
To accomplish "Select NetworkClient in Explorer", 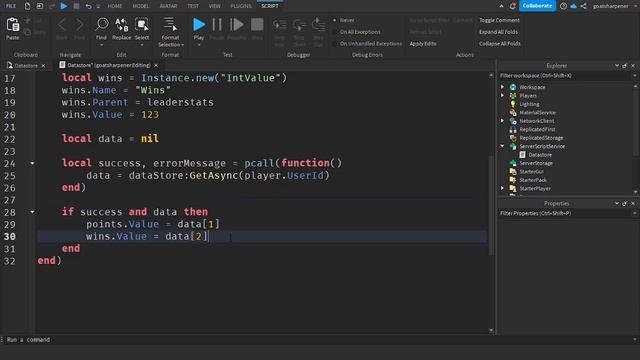I will tap(537, 121).
